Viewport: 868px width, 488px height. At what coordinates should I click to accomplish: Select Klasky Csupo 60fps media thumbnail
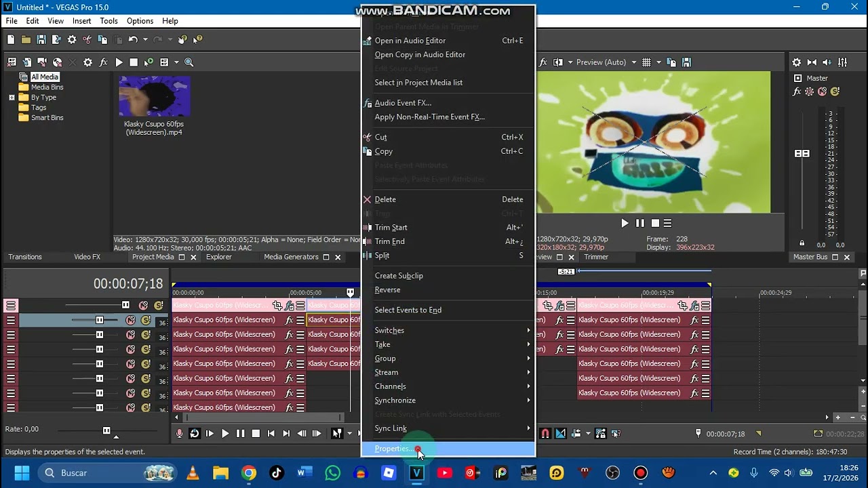click(154, 97)
